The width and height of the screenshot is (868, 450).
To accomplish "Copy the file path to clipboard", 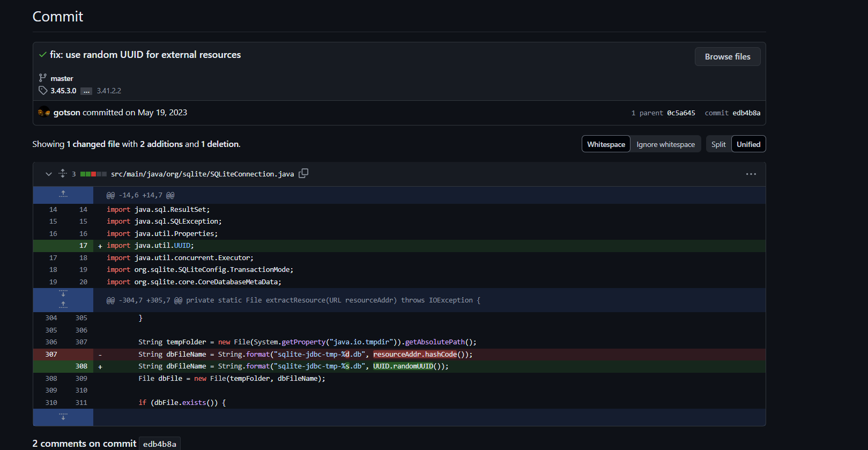I will (x=303, y=173).
